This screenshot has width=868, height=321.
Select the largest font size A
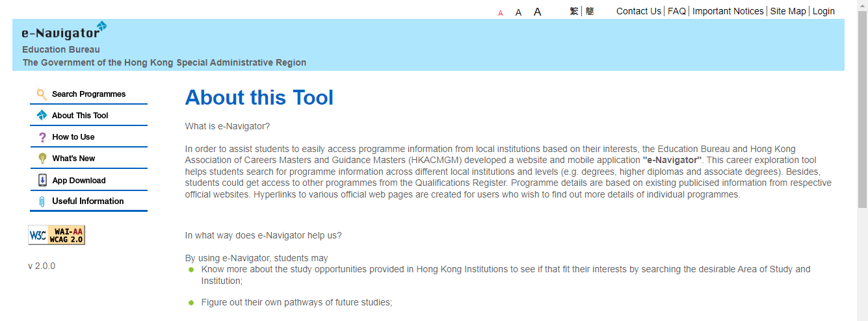[x=538, y=12]
